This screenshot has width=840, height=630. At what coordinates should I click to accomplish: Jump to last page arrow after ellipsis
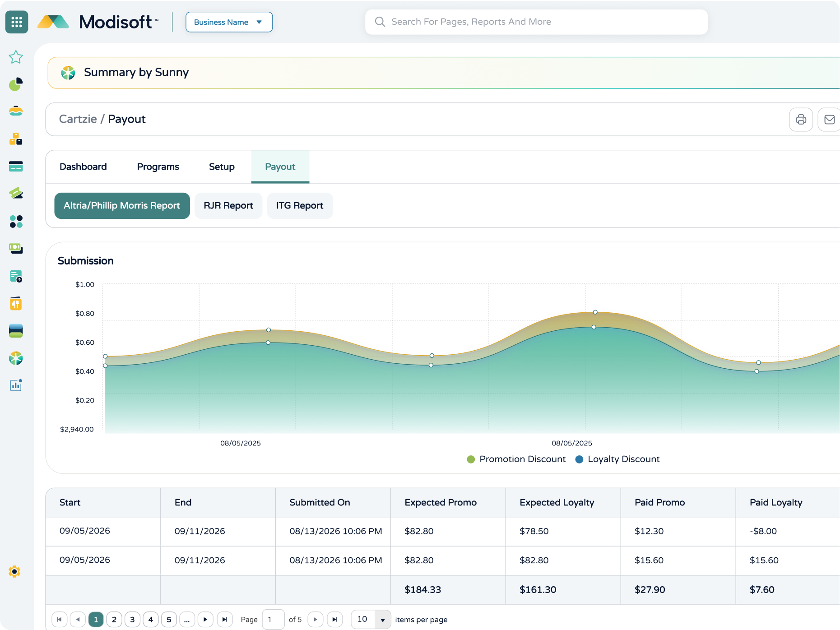coord(224,620)
